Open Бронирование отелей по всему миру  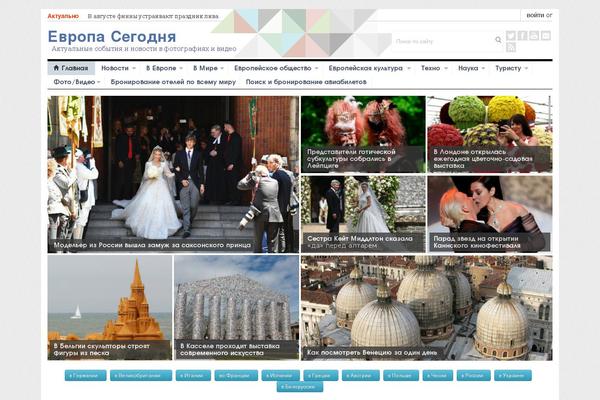coord(173,81)
